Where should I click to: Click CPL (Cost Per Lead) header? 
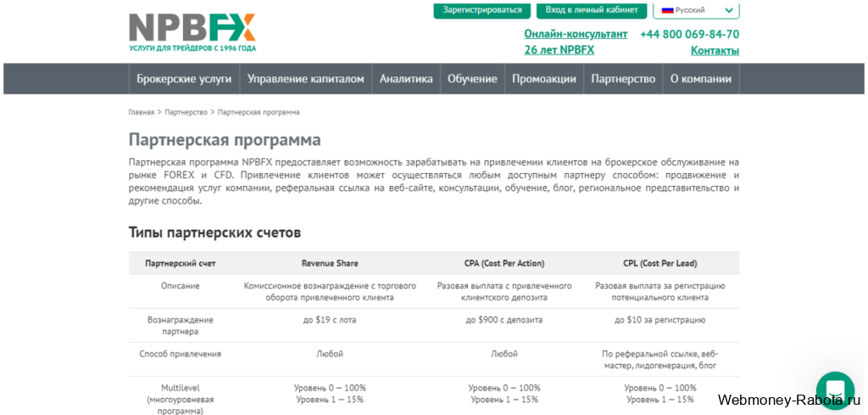(x=660, y=264)
